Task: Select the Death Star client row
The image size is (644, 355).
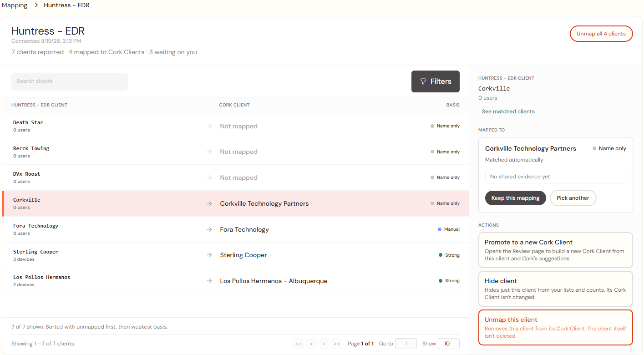Action: click(x=235, y=126)
